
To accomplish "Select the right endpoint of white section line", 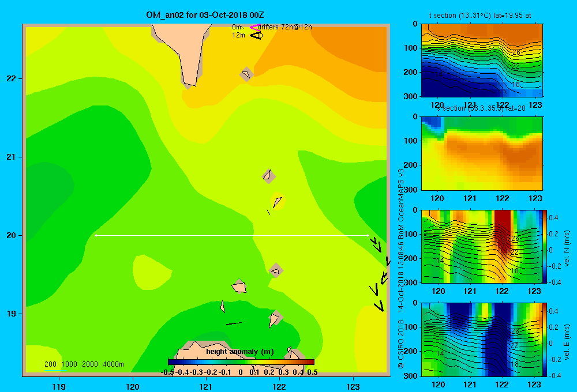I will (x=368, y=235).
